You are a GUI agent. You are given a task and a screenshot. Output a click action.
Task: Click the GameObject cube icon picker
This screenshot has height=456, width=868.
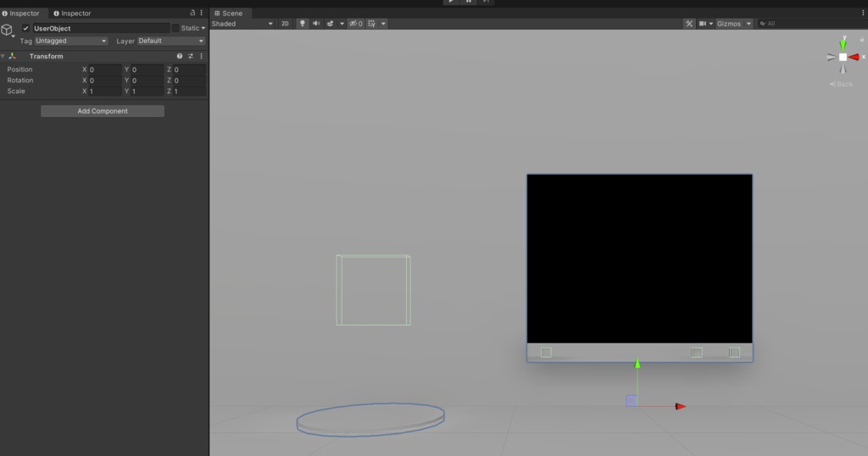[x=7, y=30]
